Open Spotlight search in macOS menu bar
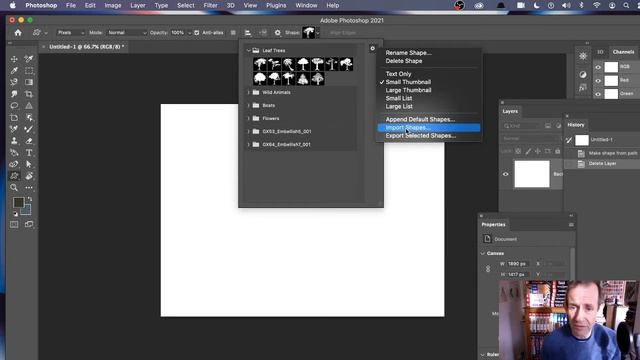The image size is (640, 360). 626,5
